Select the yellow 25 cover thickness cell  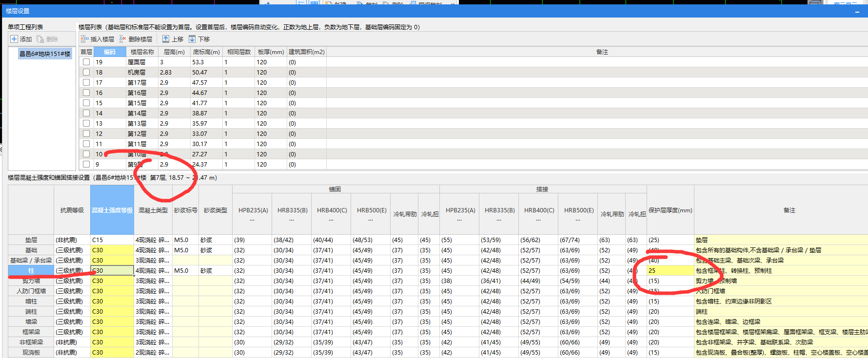point(671,270)
